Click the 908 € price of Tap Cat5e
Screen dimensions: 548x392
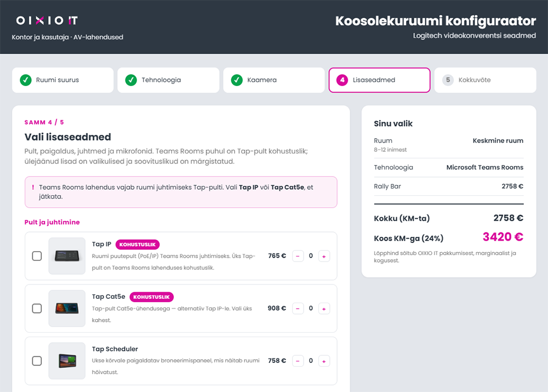coord(277,309)
